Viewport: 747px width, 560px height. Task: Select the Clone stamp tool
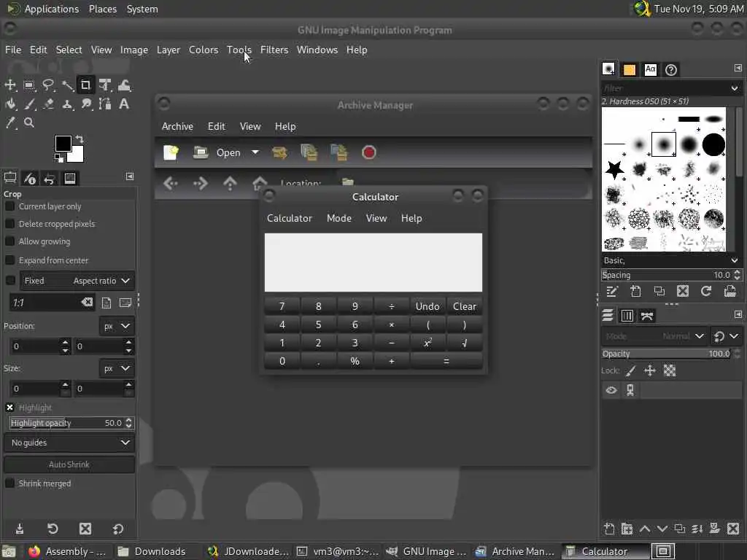(67, 104)
